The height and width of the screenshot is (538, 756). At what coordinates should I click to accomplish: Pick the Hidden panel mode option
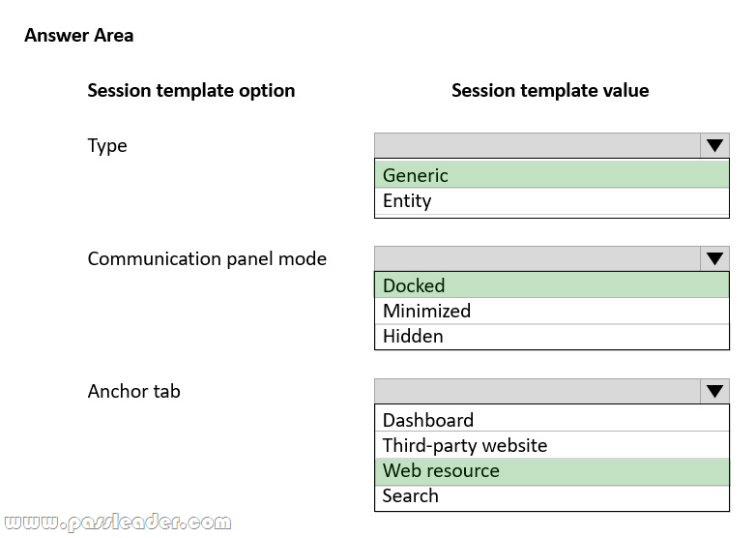click(551, 336)
